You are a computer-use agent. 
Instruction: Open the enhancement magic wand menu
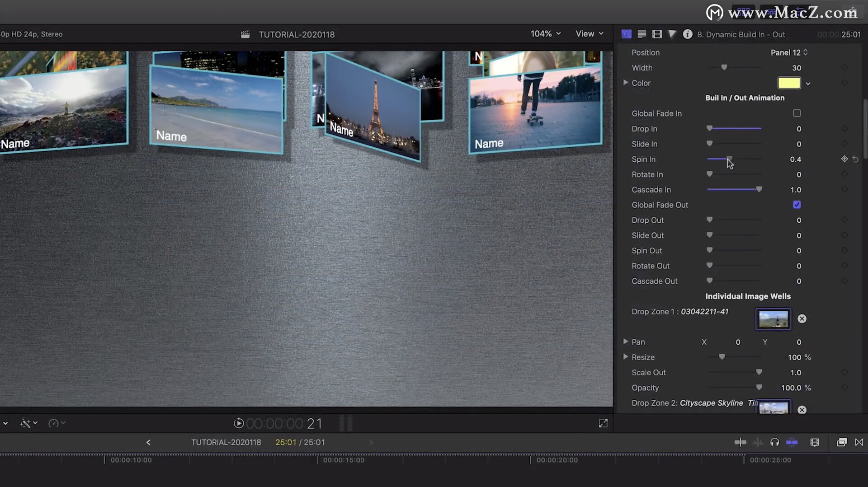tap(28, 423)
